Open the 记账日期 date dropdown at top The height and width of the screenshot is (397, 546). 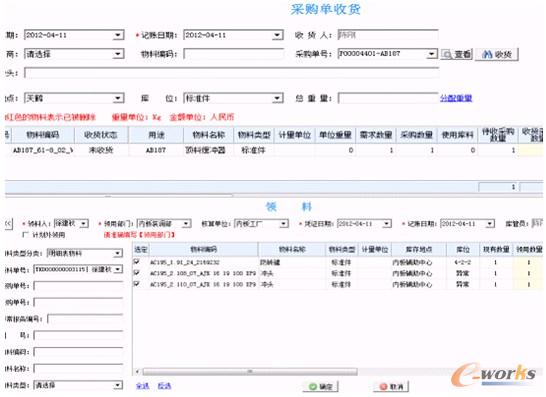277,35
